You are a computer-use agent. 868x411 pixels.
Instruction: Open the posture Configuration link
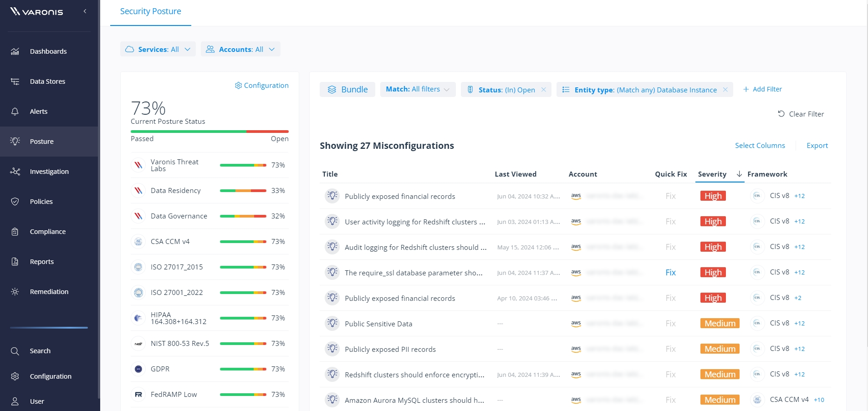pos(262,86)
